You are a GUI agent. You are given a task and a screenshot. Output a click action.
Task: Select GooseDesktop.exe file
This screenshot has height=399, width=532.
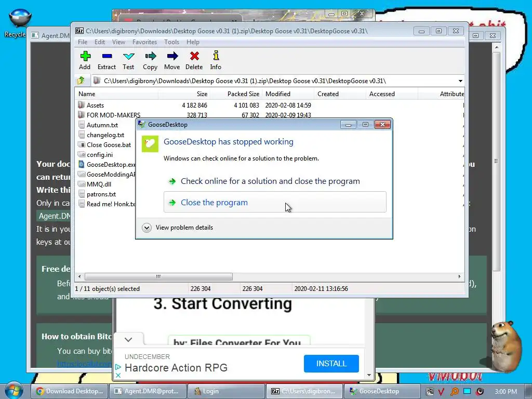(x=107, y=165)
